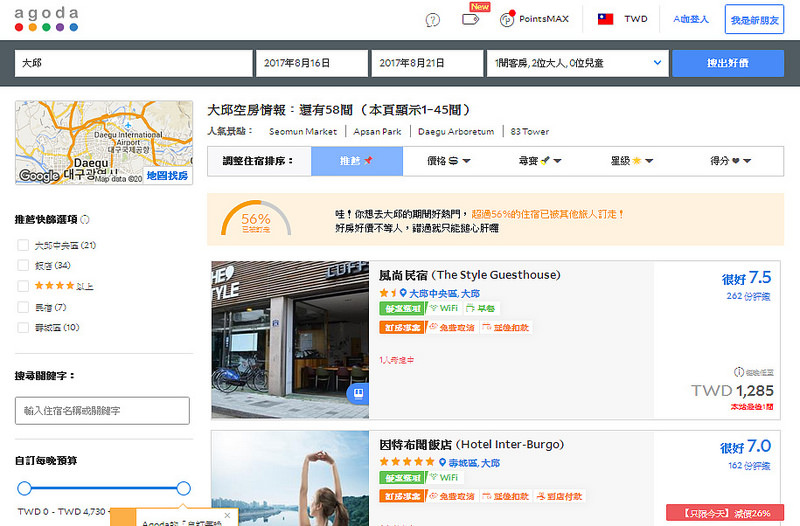Click the property keyword search field
800x526 pixels.
(102, 411)
